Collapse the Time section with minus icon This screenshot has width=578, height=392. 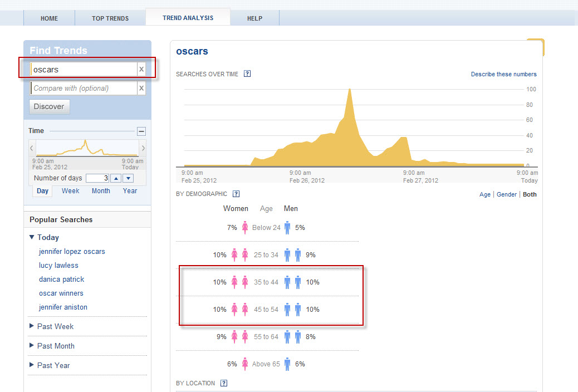coord(141,131)
